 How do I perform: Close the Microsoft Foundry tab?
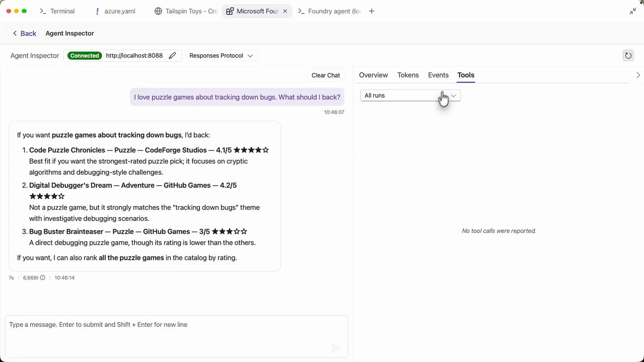[285, 11]
